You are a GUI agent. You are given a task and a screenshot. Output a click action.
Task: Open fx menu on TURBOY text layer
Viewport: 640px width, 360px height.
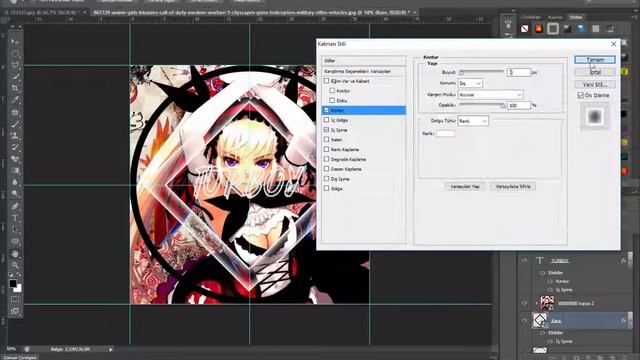pos(623,260)
